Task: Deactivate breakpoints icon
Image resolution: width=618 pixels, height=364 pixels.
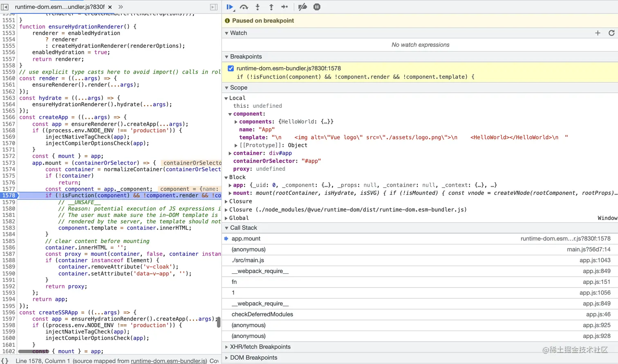Action: [x=302, y=7]
